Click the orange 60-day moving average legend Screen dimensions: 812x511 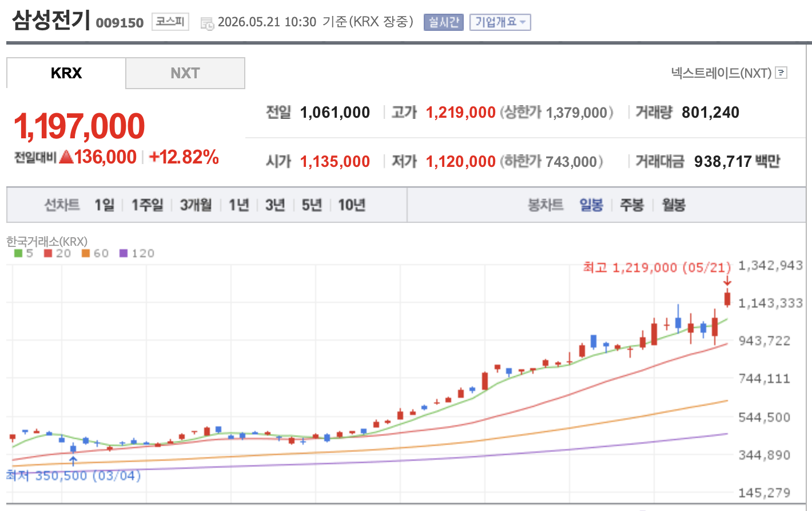tap(95, 253)
